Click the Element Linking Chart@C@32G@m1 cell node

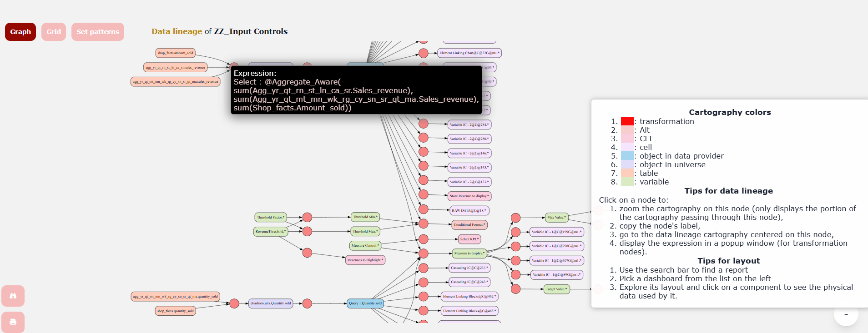coord(469,53)
